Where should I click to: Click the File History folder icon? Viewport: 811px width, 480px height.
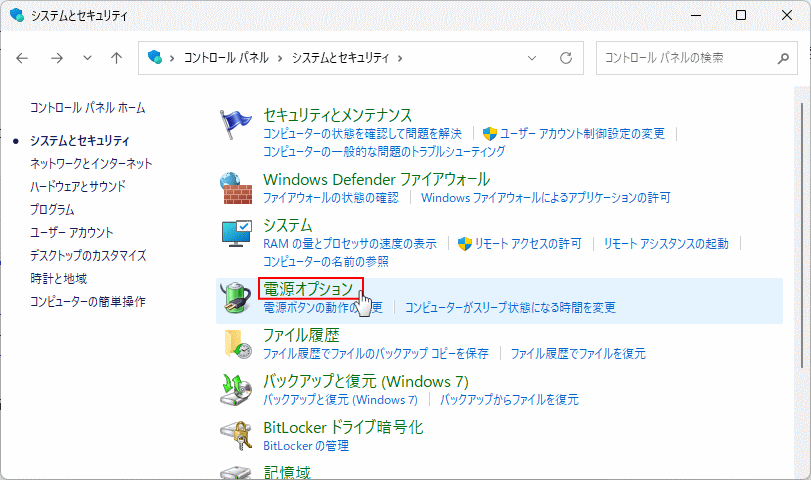click(237, 344)
